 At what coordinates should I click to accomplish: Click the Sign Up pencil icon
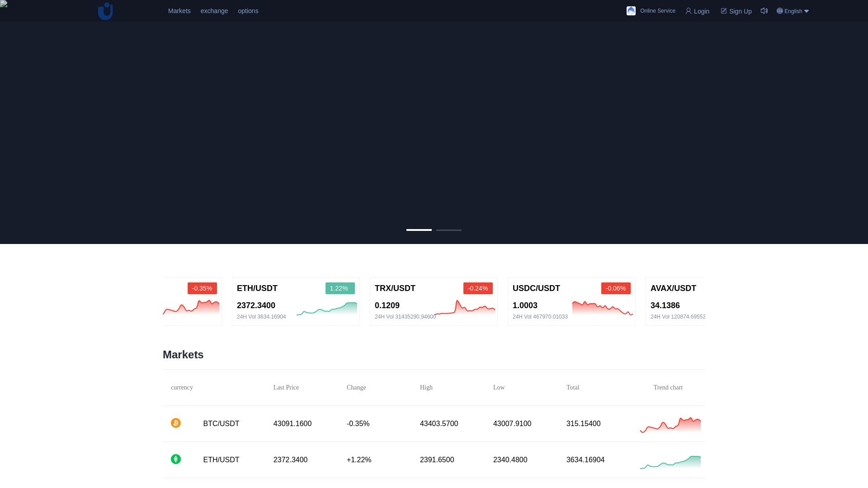click(724, 11)
